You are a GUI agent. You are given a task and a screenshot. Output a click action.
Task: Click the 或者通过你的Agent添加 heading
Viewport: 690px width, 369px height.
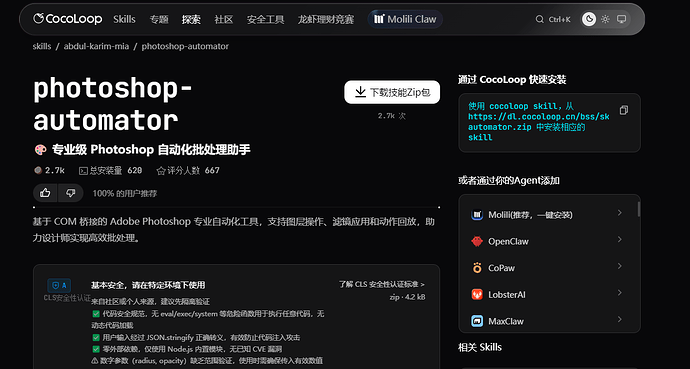click(x=509, y=181)
